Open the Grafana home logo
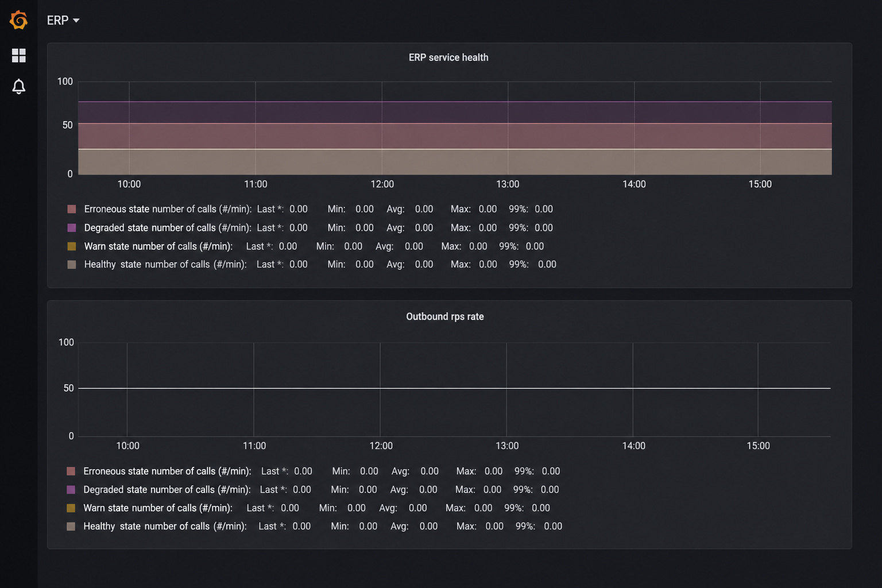The width and height of the screenshot is (882, 588). click(x=18, y=20)
